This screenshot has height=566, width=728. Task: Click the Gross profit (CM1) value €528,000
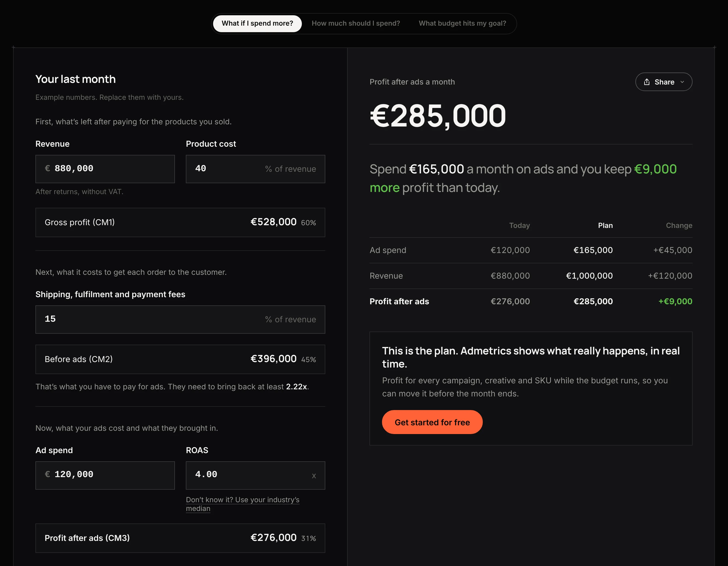click(x=273, y=222)
